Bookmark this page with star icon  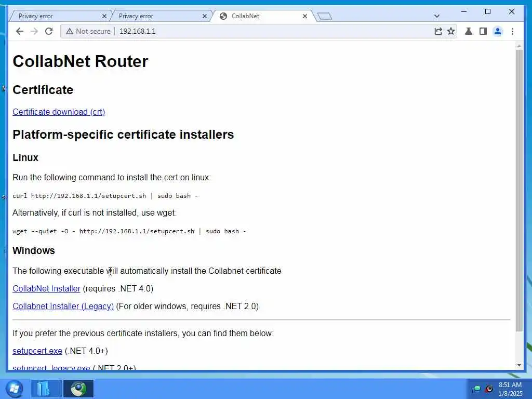pos(451,31)
